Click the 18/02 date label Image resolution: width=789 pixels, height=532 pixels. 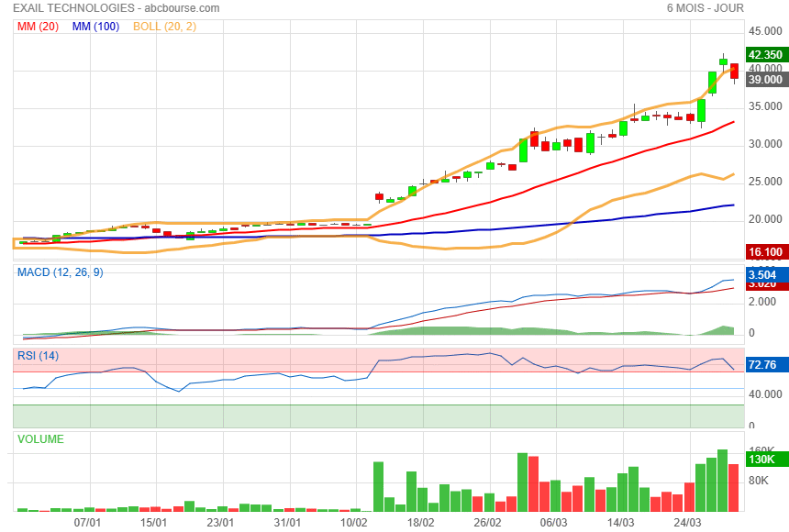click(x=421, y=523)
